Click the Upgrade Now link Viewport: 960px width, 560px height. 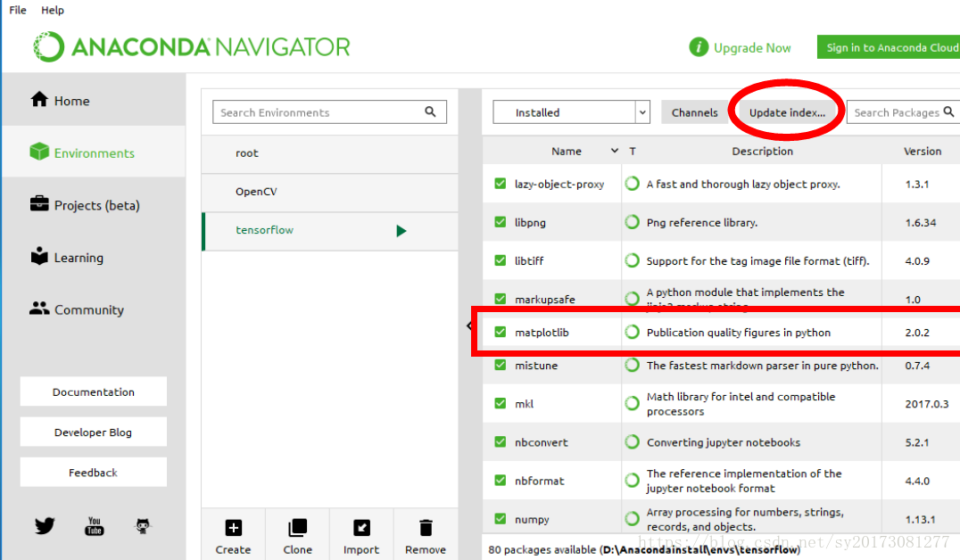pos(752,48)
